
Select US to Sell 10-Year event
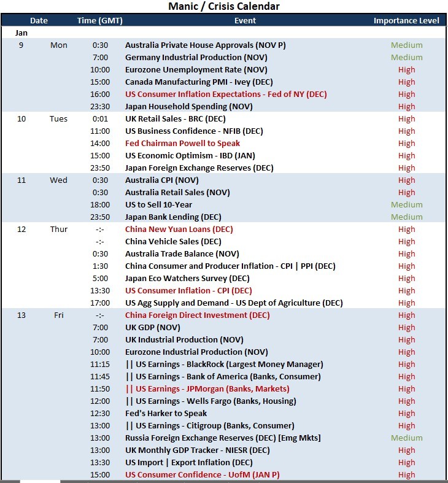[158, 205]
